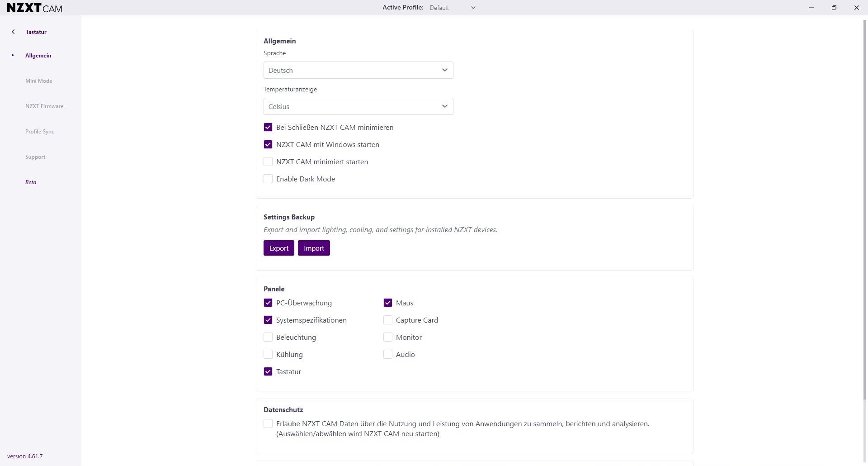
Task: Click the Import settings button
Action: [314, 248]
